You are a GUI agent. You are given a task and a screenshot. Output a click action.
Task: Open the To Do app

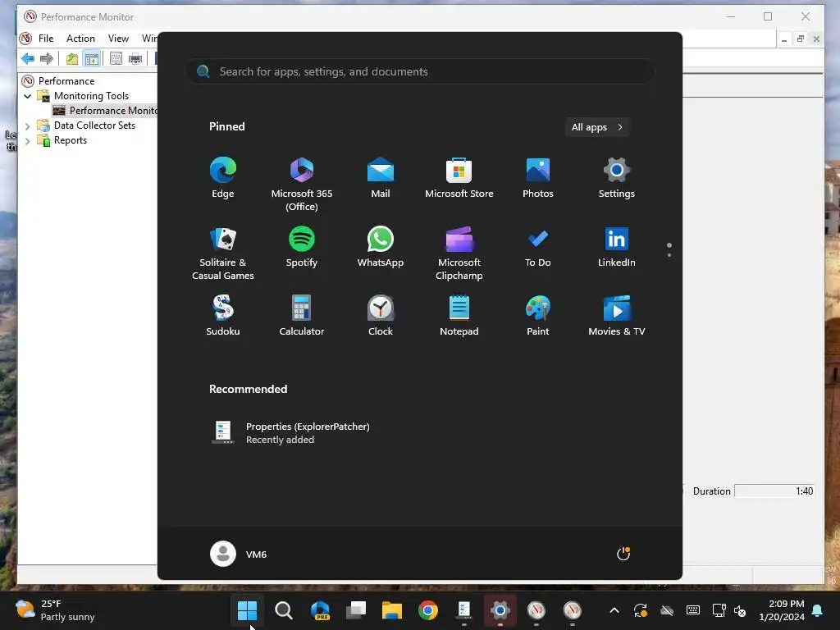coord(538,247)
